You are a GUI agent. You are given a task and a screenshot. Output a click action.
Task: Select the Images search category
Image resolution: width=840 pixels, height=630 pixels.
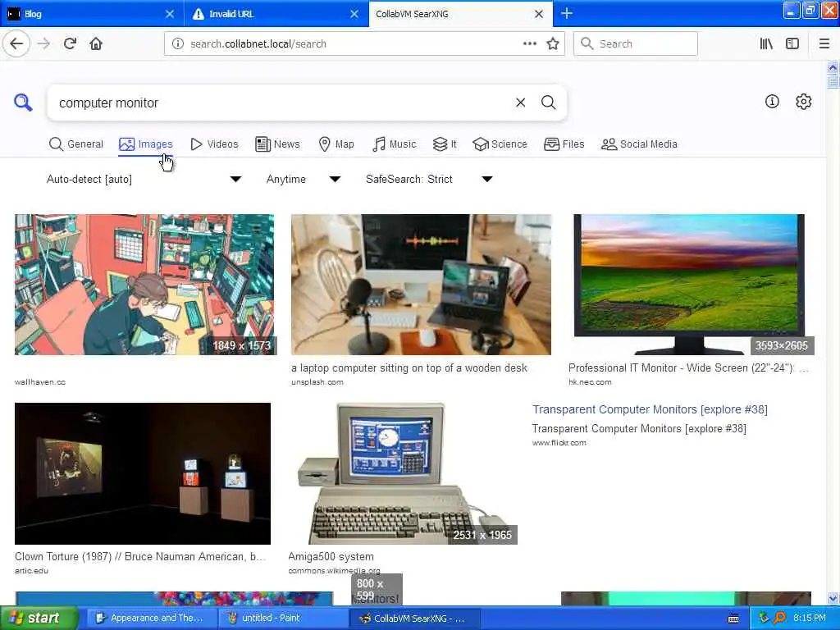(x=146, y=144)
